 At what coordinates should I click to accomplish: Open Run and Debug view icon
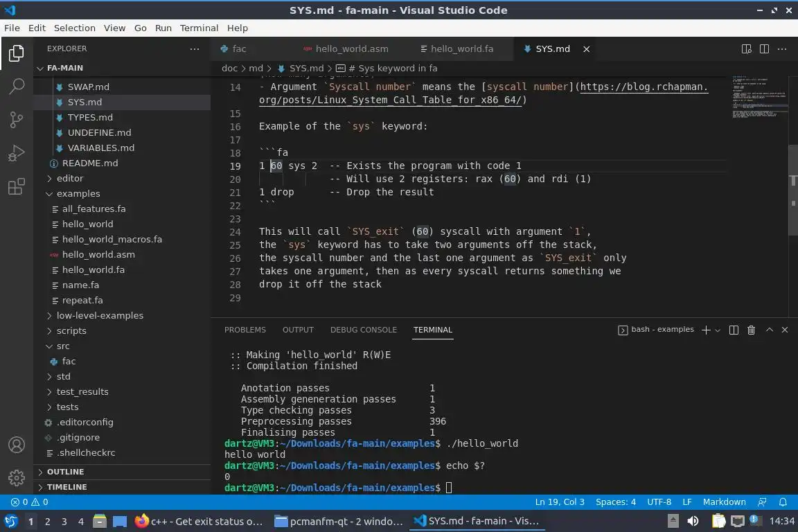pos(17,153)
